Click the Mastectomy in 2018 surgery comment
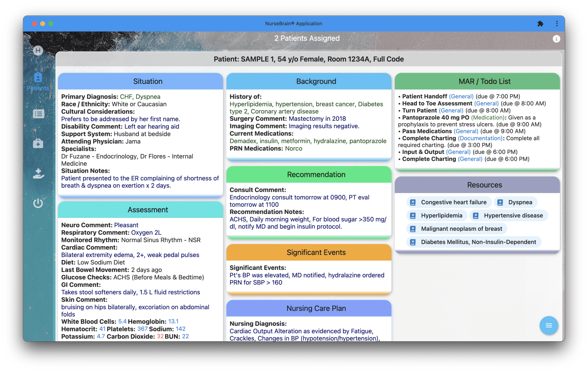The width and height of the screenshot is (588, 372). [317, 119]
